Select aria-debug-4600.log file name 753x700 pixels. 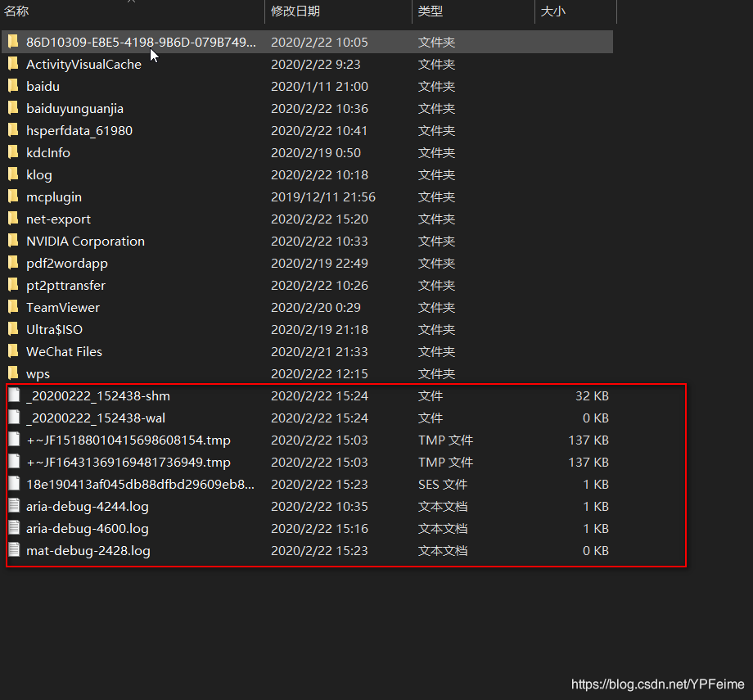[88, 529]
